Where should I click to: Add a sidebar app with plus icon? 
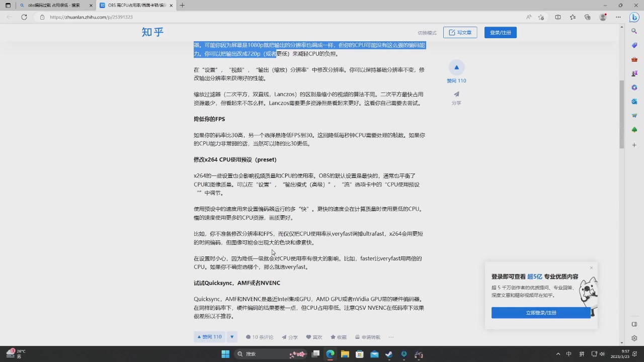(x=634, y=145)
